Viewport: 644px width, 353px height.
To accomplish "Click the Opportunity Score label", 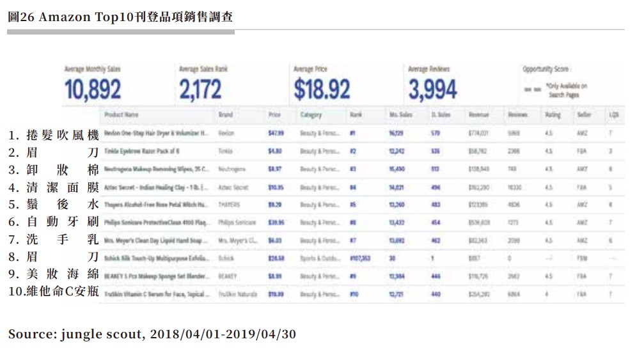I will pos(546,69).
